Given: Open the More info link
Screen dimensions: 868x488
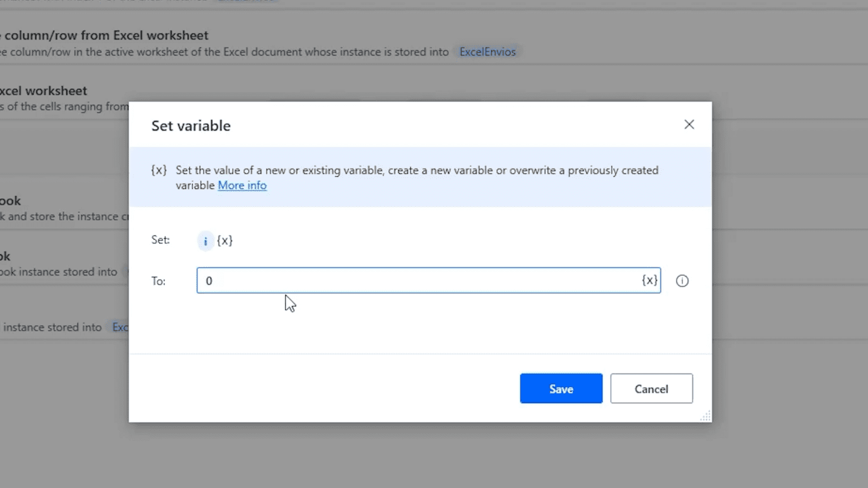Looking at the screenshot, I should 242,185.
